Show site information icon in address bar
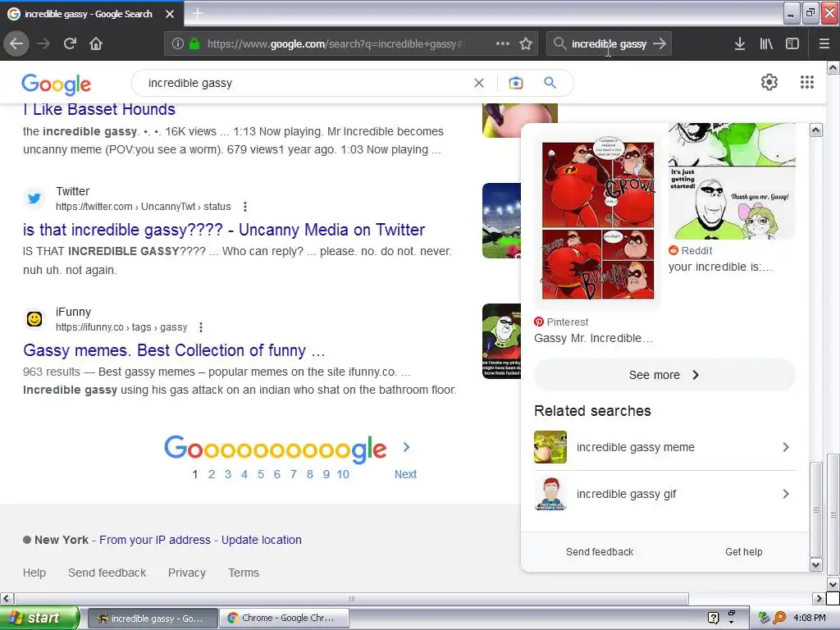 click(x=177, y=44)
